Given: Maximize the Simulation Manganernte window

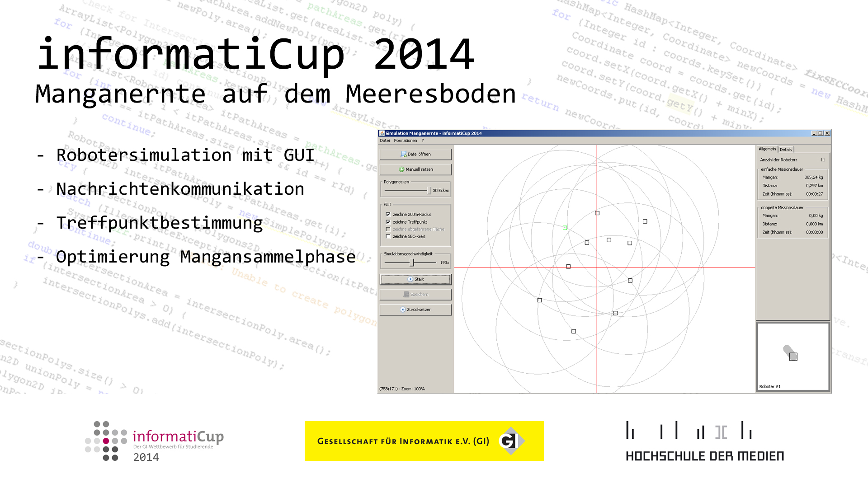Looking at the screenshot, I should (x=821, y=133).
